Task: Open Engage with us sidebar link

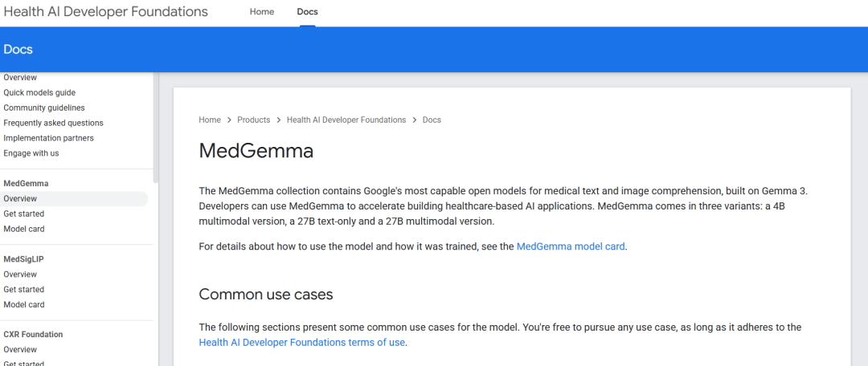Action: click(x=31, y=153)
